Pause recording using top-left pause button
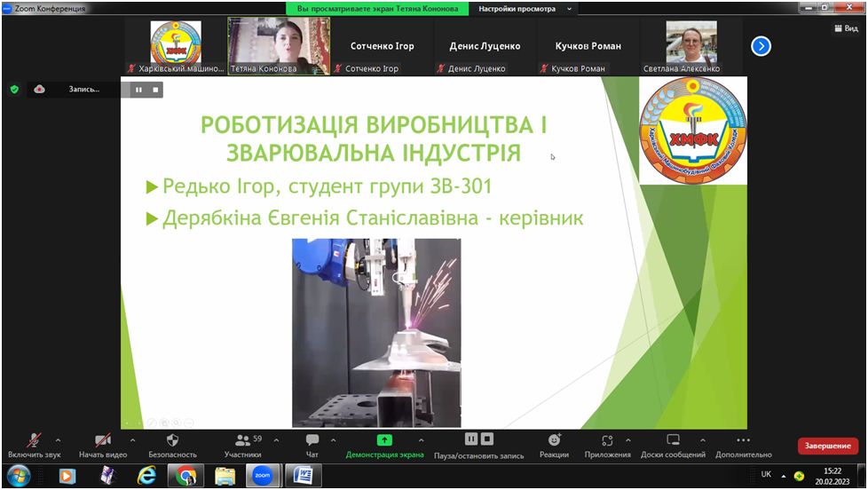Viewport: 868px width, 490px height. point(138,90)
